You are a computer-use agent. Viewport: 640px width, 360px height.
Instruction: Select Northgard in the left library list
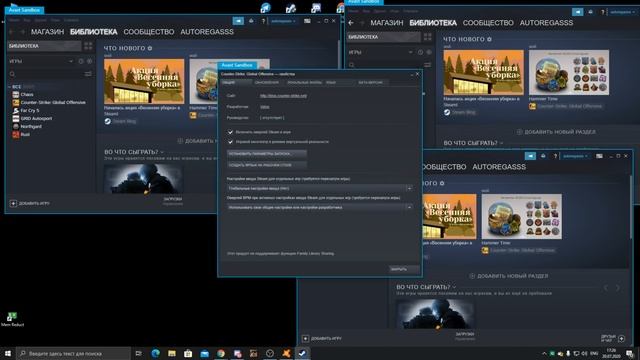click(27, 126)
